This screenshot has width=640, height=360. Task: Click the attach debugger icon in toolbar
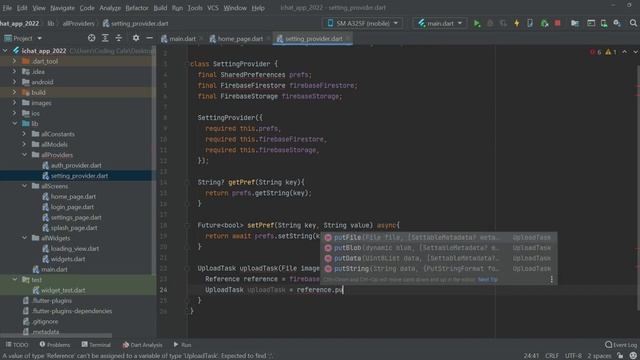coord(544,24)
